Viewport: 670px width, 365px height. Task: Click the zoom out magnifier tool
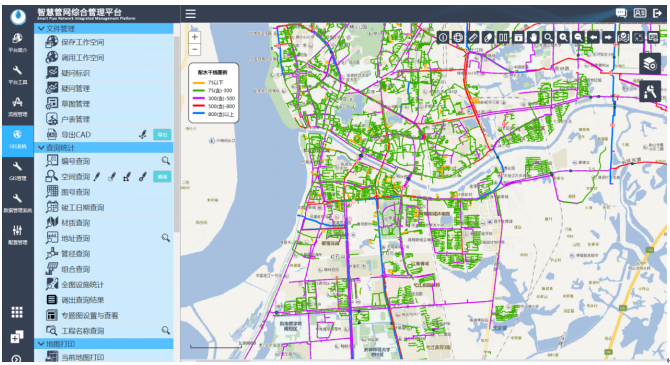[x=578, y=37]
